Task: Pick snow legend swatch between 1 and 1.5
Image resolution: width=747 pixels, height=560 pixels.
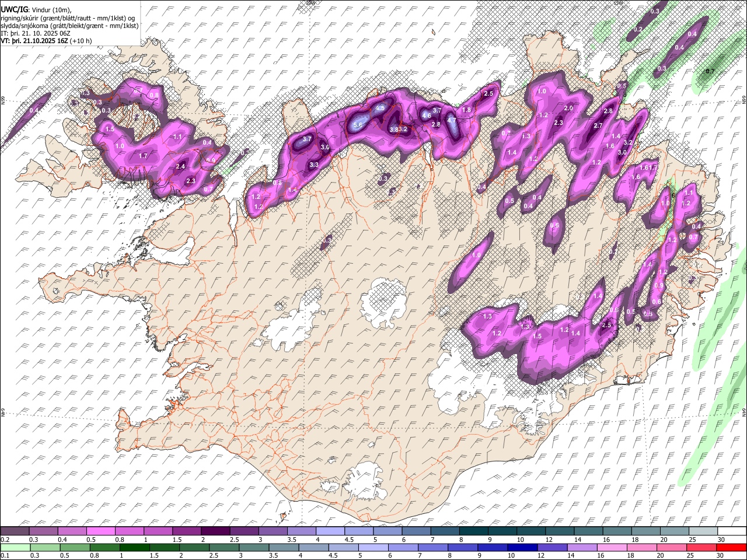Action: 158,531
